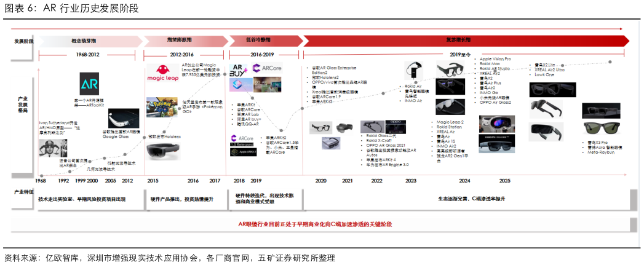Click the "几何光波导技术" label
This screenshot has width=644, height=265.
click(x=101, y=168)
